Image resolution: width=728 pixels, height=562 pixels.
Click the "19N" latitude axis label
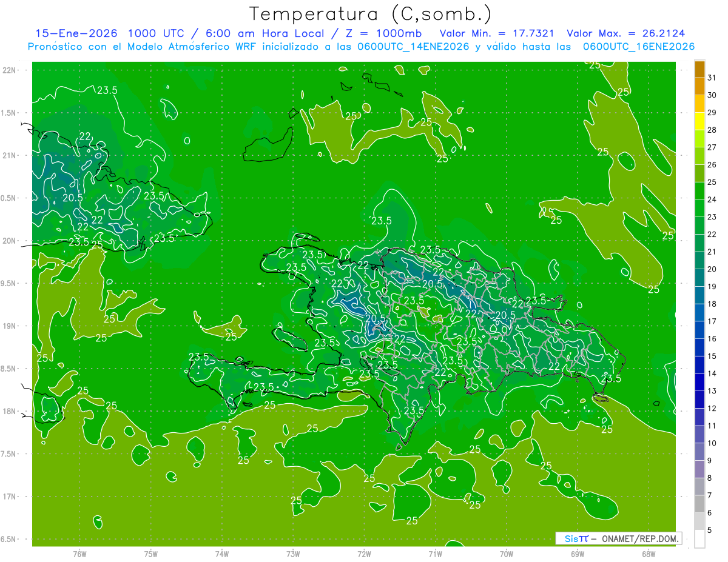10,326
